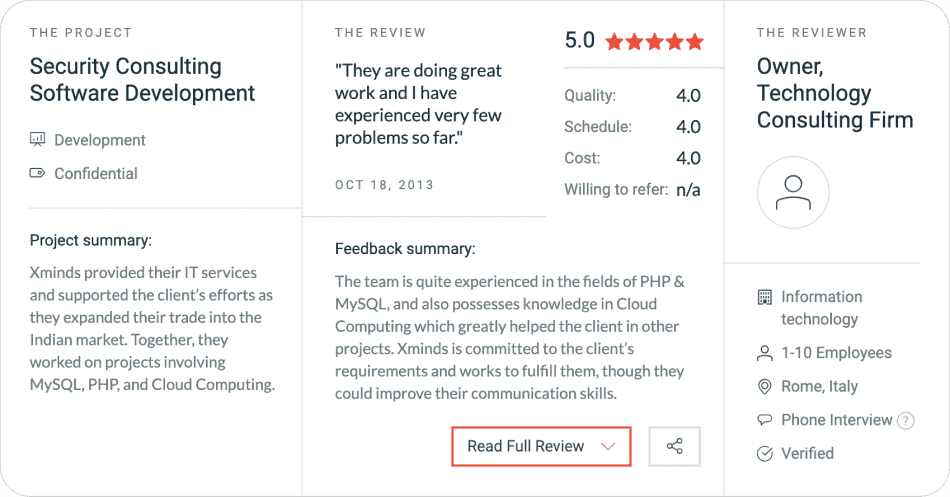Viewport: 950px width, 497px height.
Task: Click the 5.0 overall rating score
Action: pos(580,41)
